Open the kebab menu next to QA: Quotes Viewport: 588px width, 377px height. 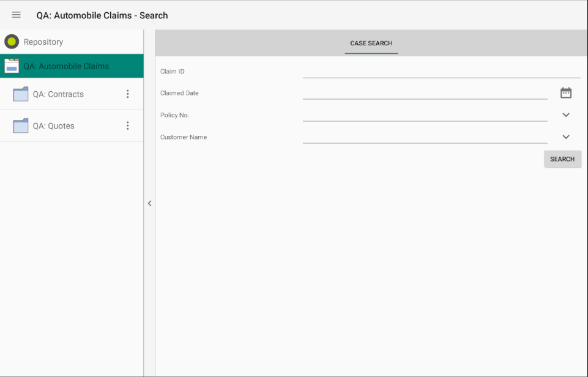(127, 125)
